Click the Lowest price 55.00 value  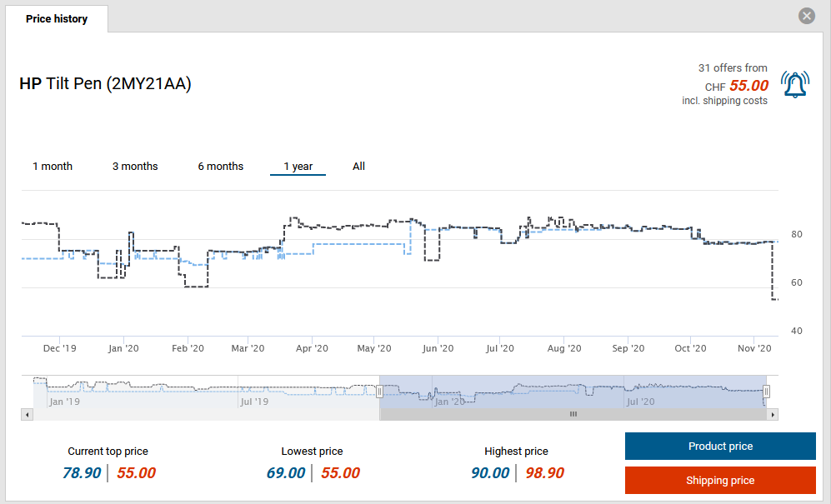(340, 473)
